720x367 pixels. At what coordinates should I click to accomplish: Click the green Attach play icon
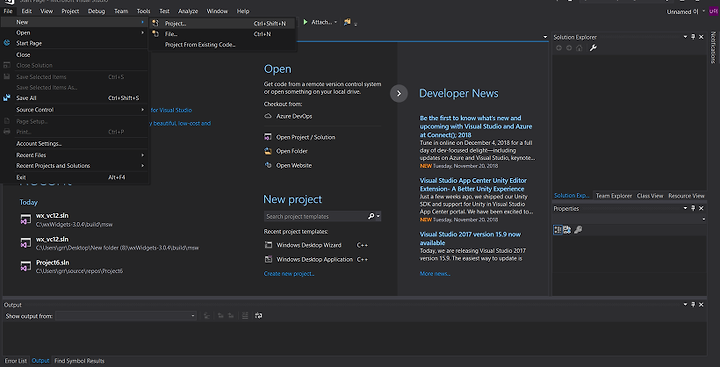coord(305,22)
